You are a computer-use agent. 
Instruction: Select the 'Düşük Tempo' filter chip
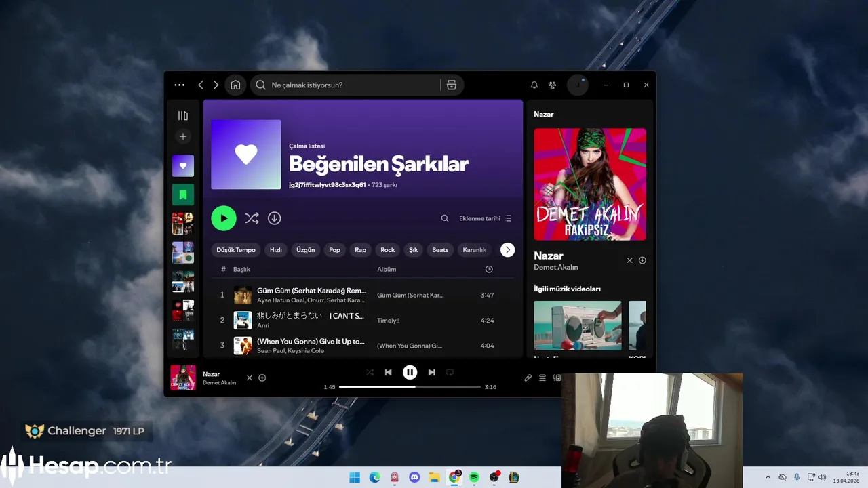tap(236, 250)
